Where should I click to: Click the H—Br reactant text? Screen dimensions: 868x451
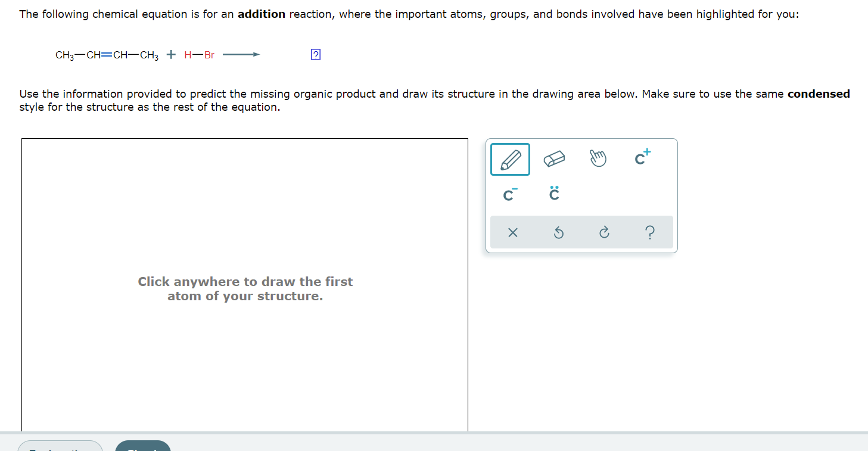pyautogui.click(x=199, y=55)
